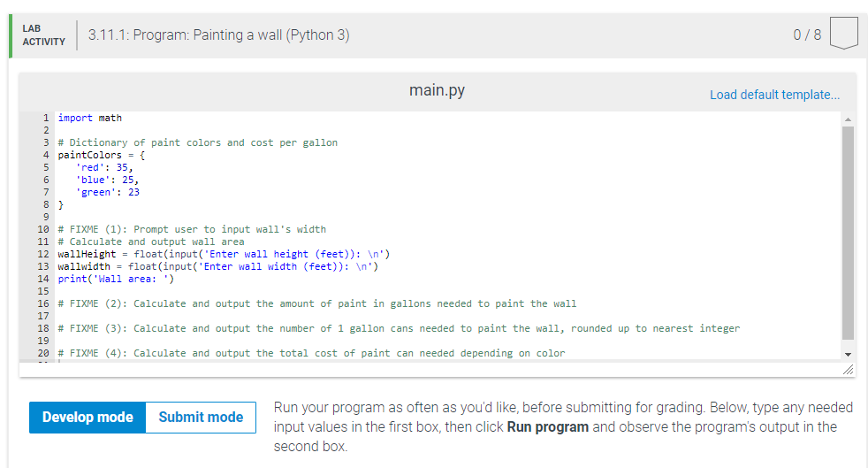This screenshot has width=868, height=468.
Task: Select the main.py file title
Action: point(437,90)
